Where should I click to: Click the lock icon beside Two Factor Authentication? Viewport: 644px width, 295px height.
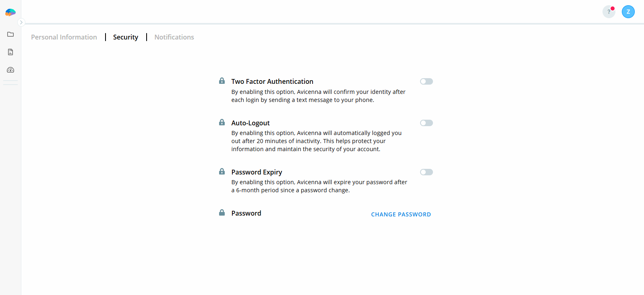[x=222, y=81]
